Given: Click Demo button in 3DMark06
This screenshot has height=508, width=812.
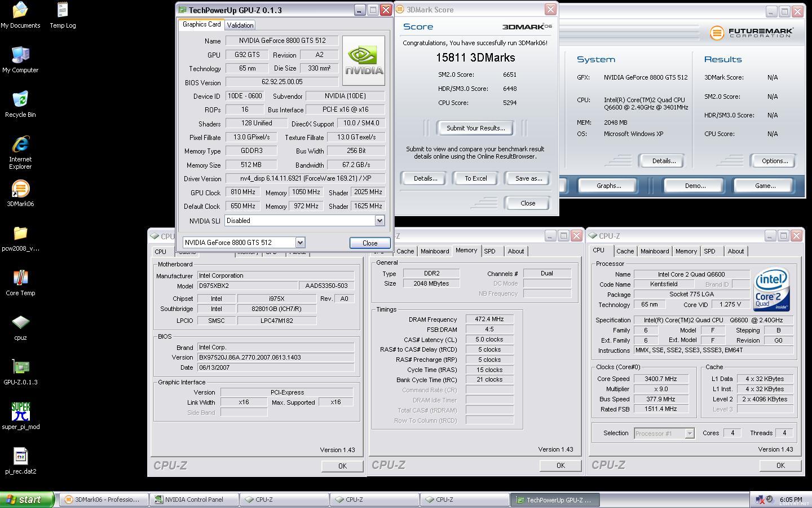Looking at the screenshot, I should tap(695, 186).
